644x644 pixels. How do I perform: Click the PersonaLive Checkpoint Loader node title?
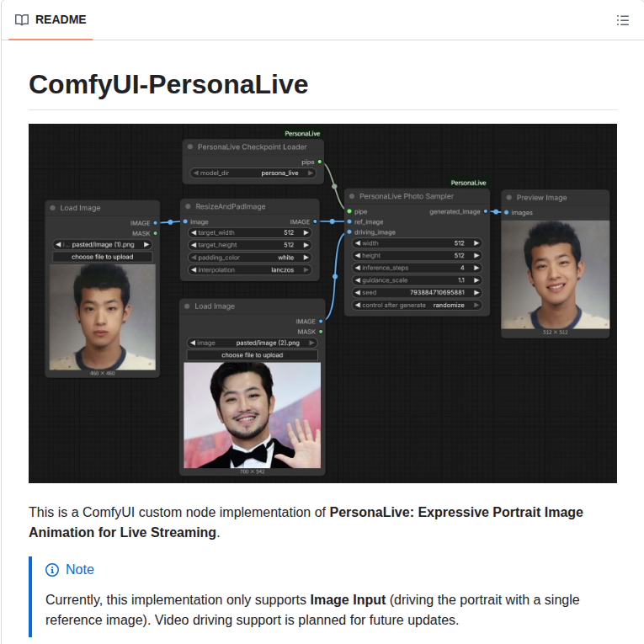[x=253, y=147]
